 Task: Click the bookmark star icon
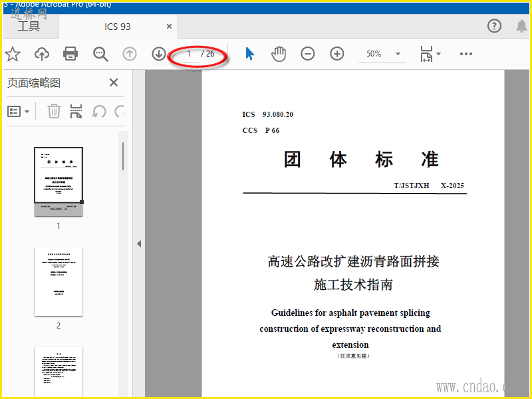coord(13,54)
